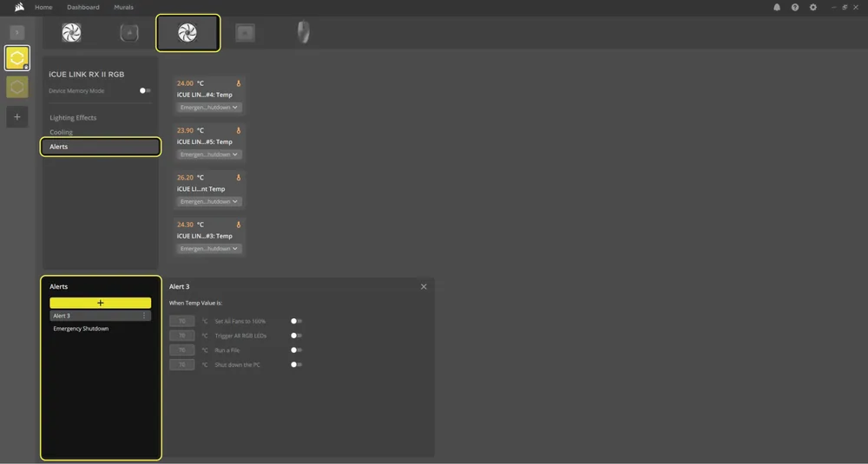
Task: Open iCUE settings gear
Action: [x=812, y=7]
